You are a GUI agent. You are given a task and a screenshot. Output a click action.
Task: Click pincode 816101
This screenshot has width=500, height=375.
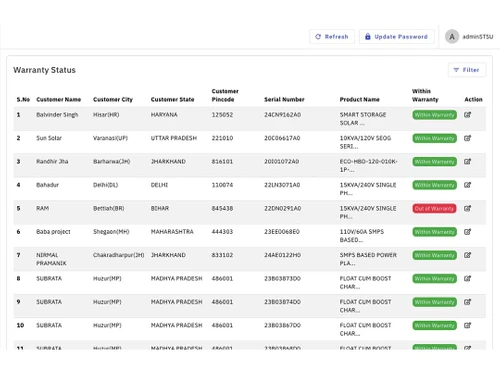[222, 161]
